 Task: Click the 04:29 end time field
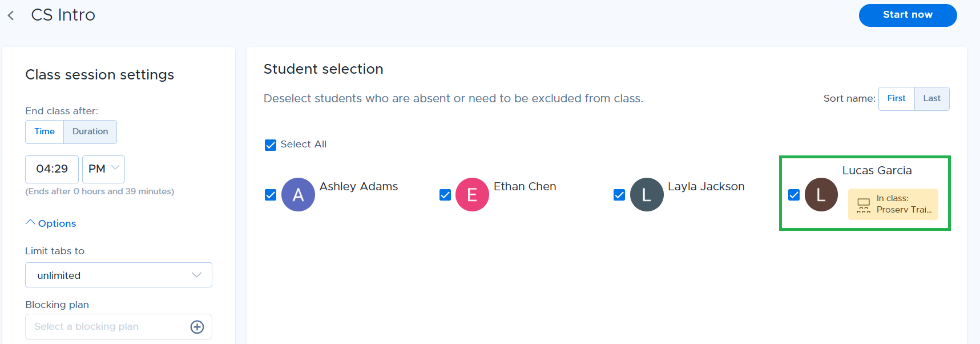(52, 169)
